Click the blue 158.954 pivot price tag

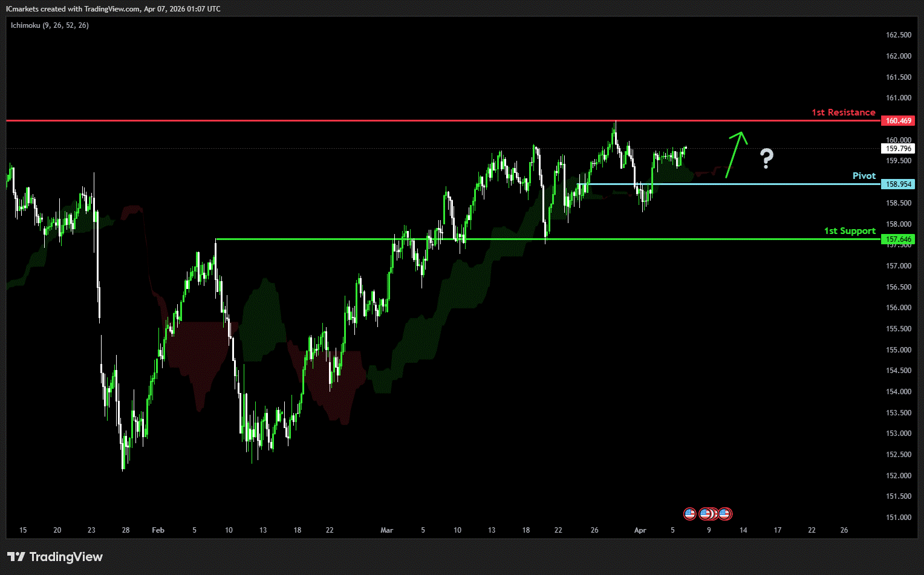point(898,184)
